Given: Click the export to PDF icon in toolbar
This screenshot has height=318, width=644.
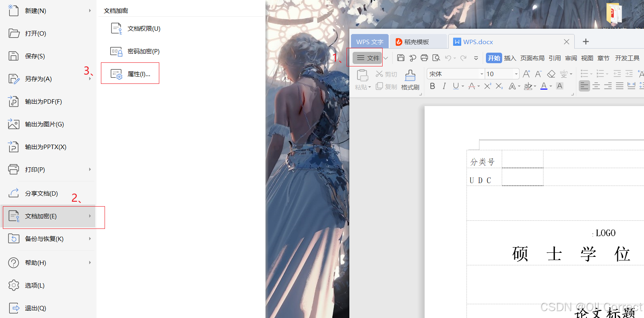Looking at the screenshot, I should pyautogui.click(x=413, y=58).
